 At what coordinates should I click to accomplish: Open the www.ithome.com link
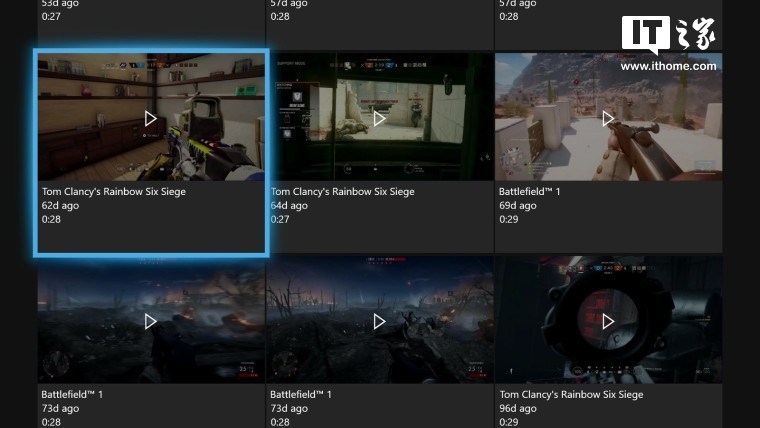(668, 66)
